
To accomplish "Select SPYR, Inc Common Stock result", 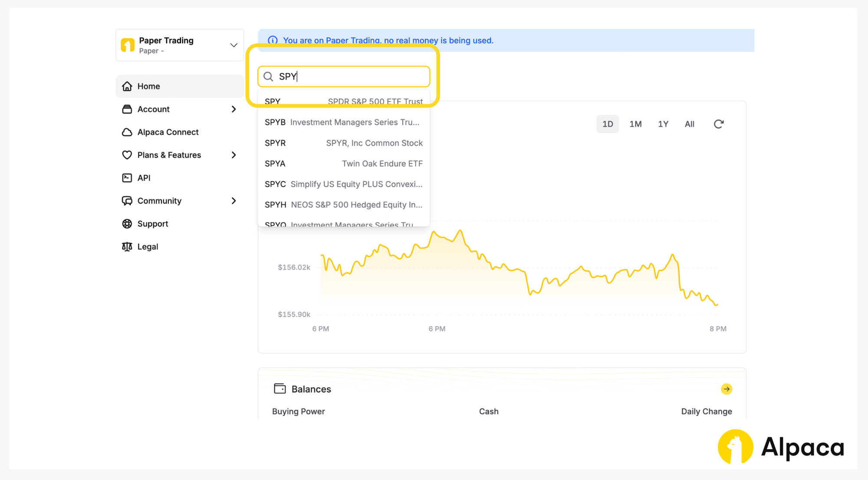I will coord(343,143).
